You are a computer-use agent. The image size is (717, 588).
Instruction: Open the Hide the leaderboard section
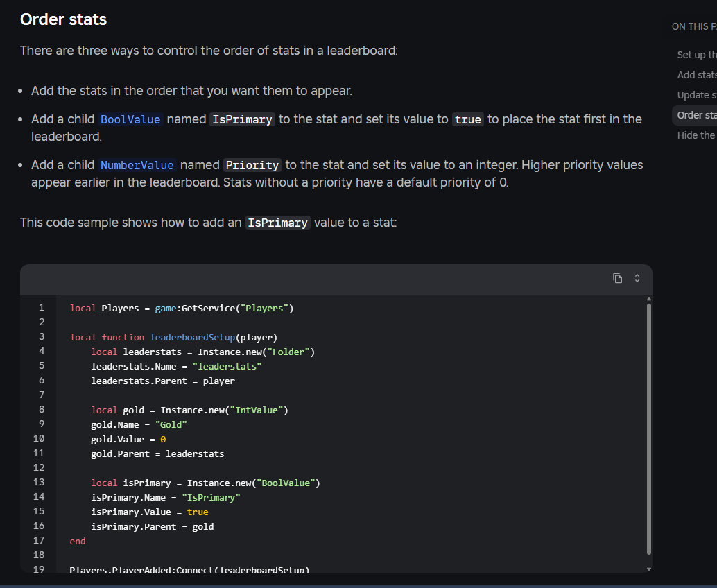pyautogui.click(x=696, y=135)
